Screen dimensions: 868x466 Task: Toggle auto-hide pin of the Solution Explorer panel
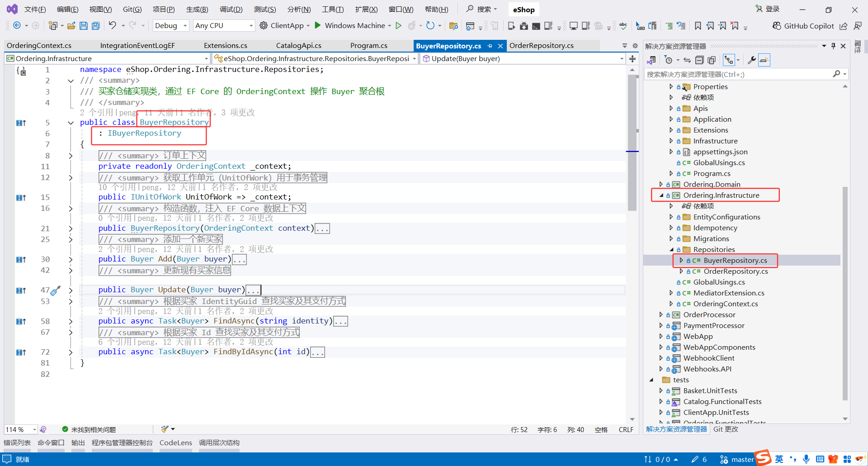pos(833,46)
